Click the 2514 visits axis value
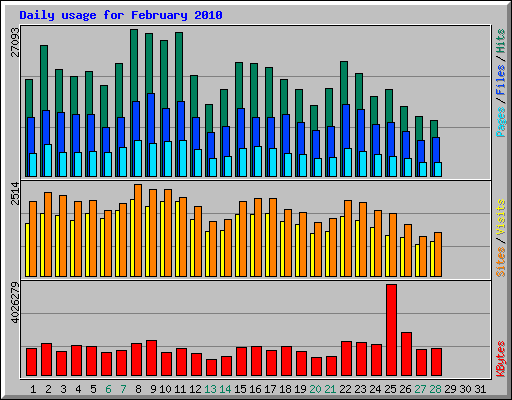 [15, 193]
